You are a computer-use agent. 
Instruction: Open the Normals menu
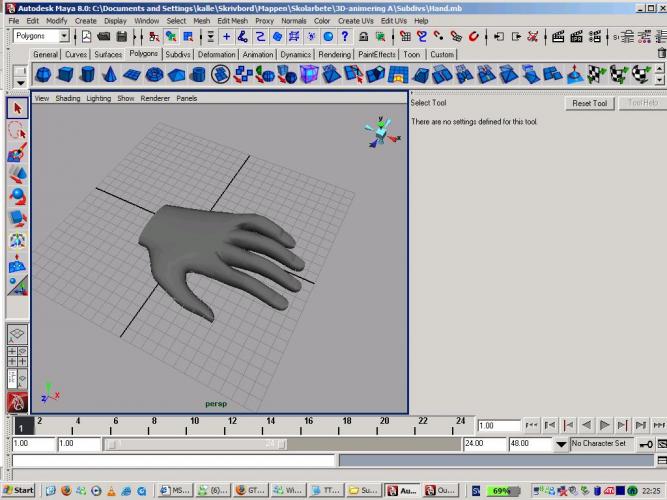pos(294,20)
